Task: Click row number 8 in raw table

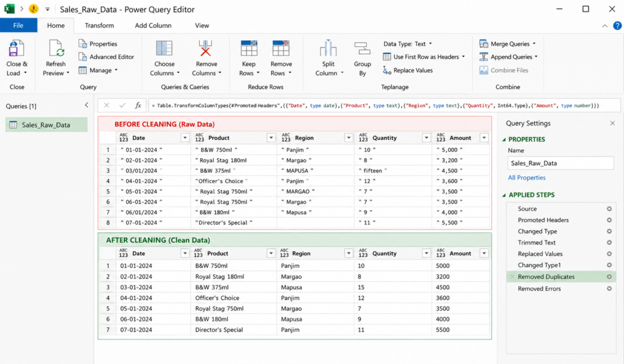Action: pyautogui.click(x=107, y=223)
